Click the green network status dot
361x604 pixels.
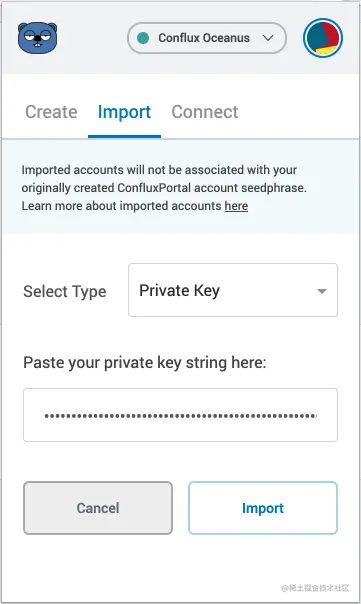pos(143,38)
